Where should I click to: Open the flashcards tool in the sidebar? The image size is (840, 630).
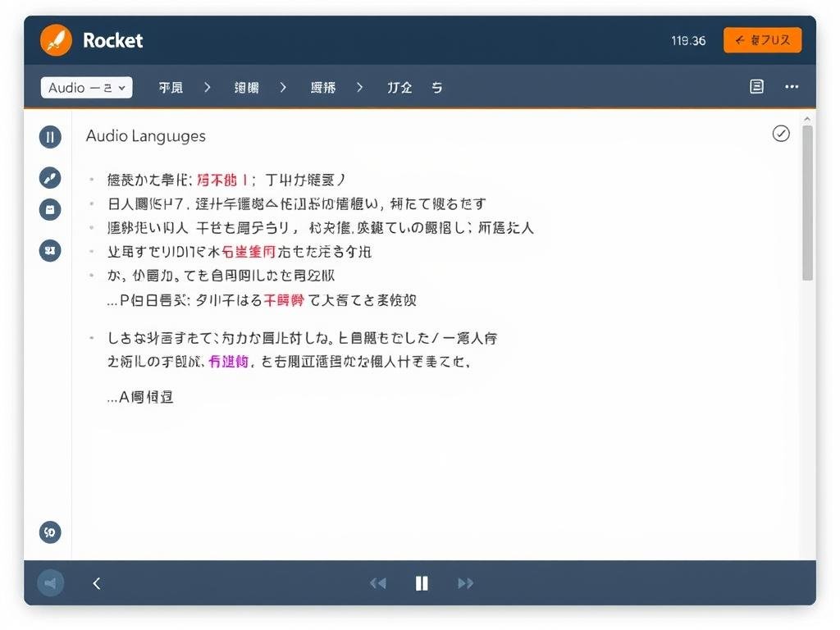[50, 209]
